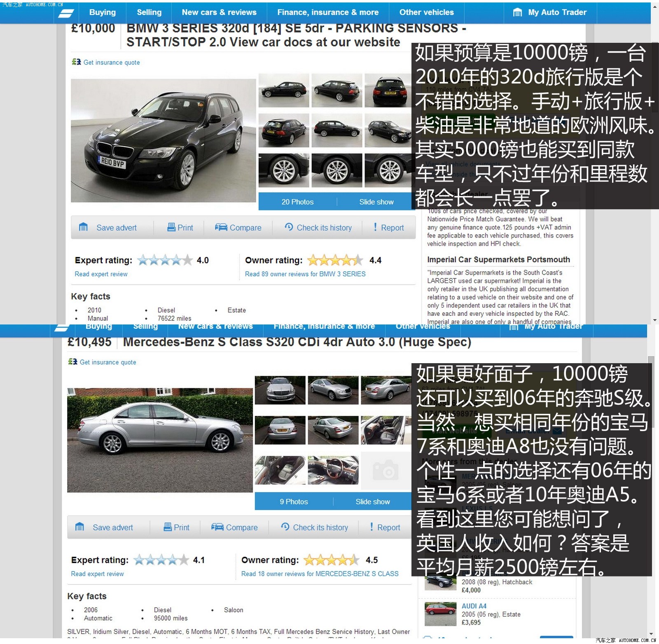Click the Compare cars icon on Mercedes listing
659x644 pixels.
217,527
